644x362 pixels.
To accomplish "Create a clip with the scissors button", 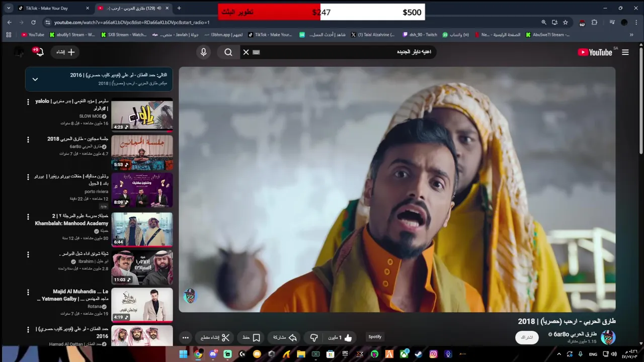I will click(215, 337).
